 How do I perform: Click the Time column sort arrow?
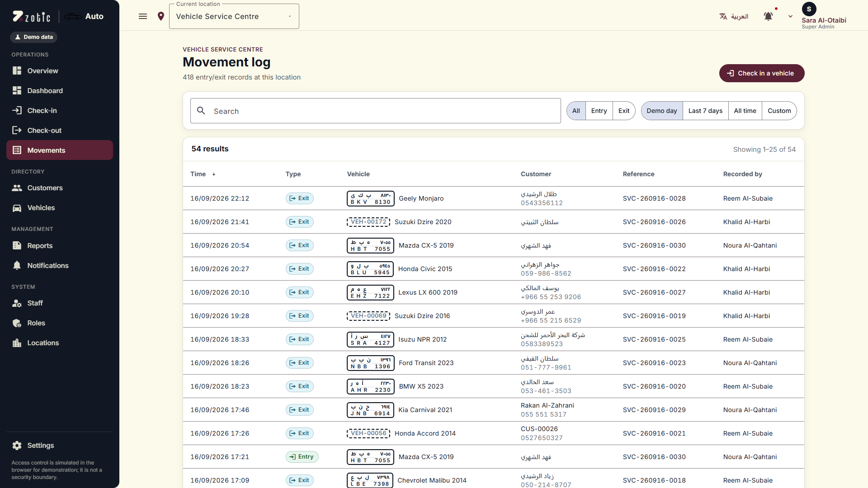pos(214,174)
